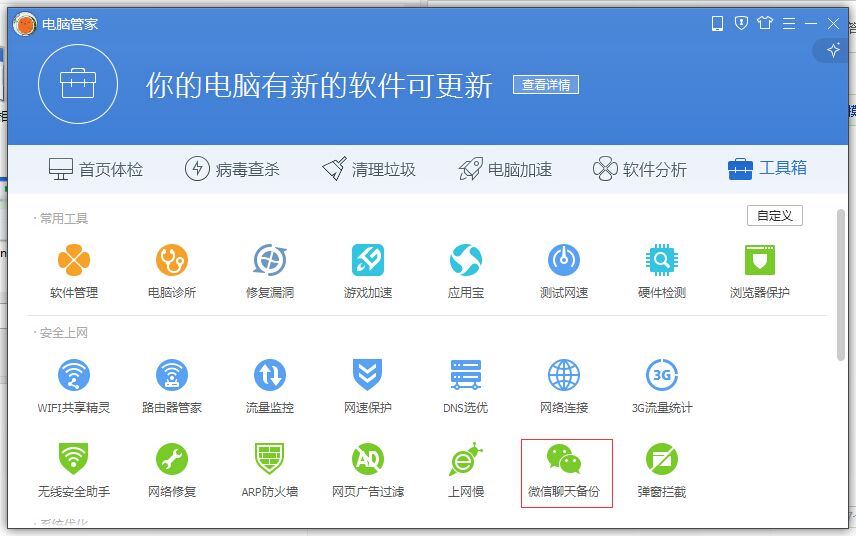Start 游戏加速 game acceleration tool
The height and width of the screenshot is (536, 856).
pyautogui.click(x=367, y=271)
